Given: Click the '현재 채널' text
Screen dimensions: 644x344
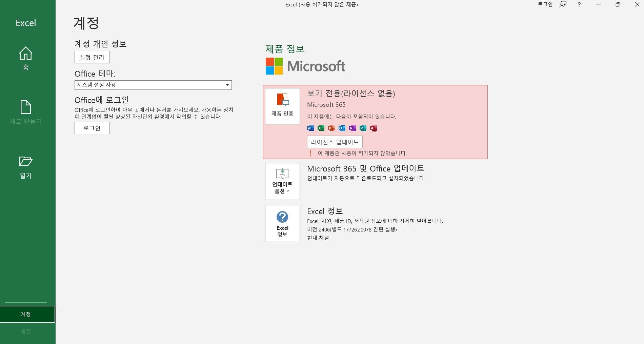Looking at the screenshot, I should (x=318, y=238).
